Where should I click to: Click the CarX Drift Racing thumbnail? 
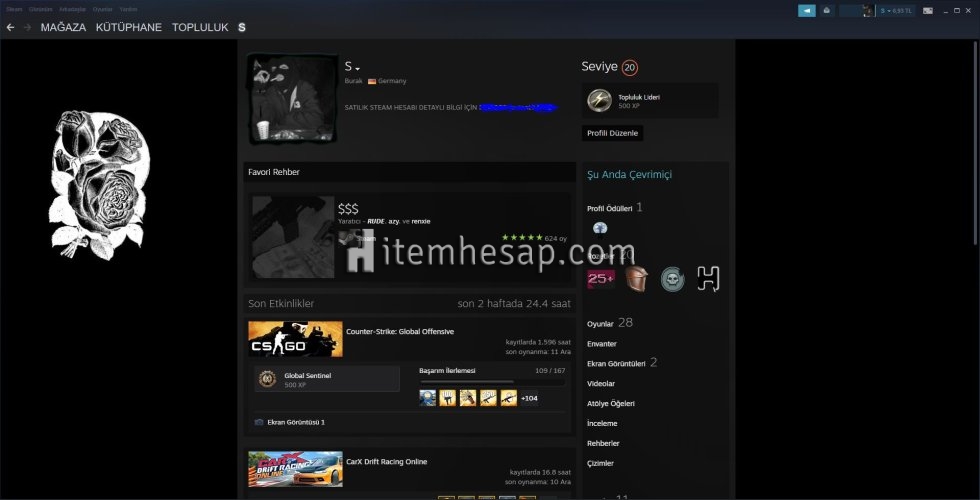(295, 469)
